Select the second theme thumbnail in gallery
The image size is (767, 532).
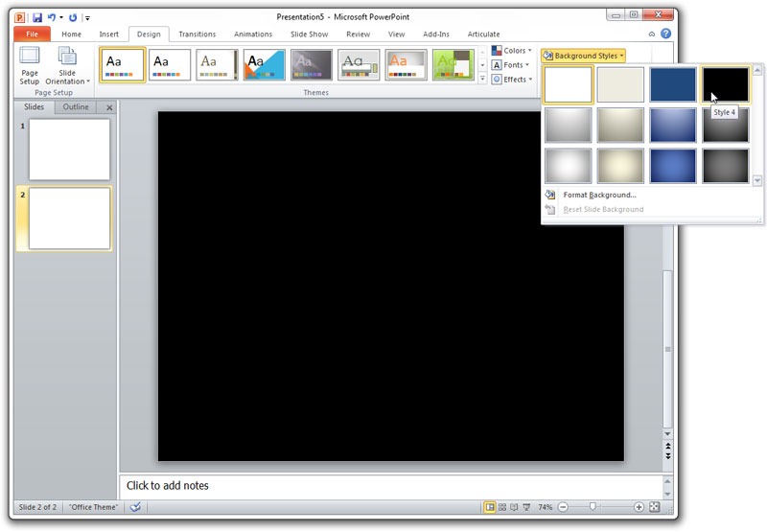pos(170,64)
